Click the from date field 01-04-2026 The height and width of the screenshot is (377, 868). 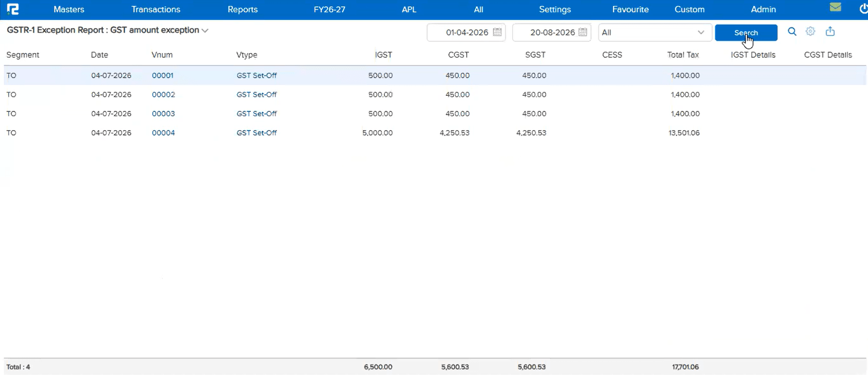coord(467,32)
